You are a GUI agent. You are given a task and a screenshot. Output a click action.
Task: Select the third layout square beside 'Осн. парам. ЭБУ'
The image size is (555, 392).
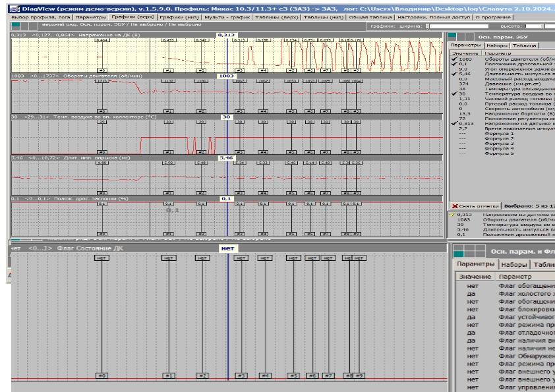(470, 37)
